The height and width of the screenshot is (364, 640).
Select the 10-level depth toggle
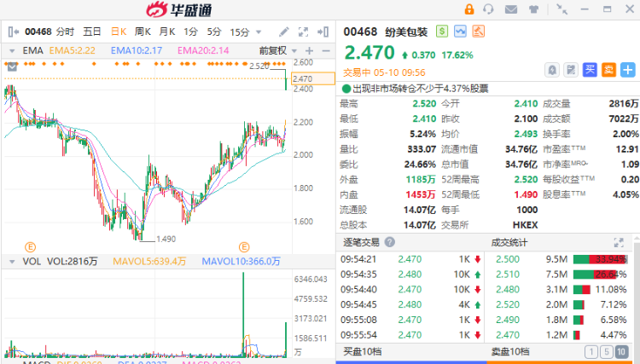point(621,352)
